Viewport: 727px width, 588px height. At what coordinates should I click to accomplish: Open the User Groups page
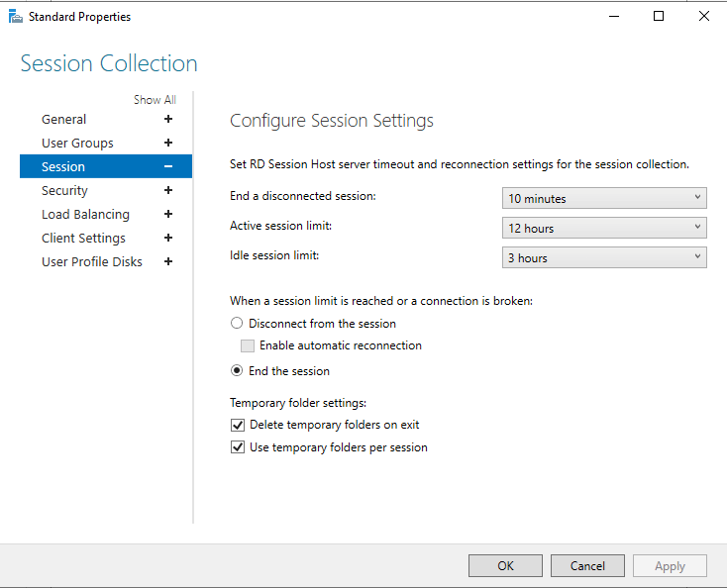click(77, 143)
